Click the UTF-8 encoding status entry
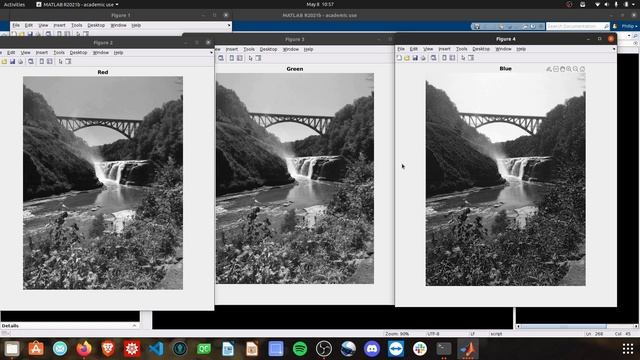 click(x=433, y=334)
